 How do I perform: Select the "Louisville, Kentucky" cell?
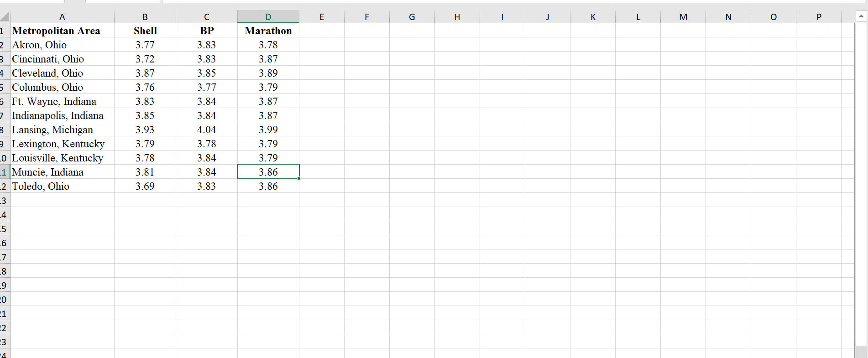62,158
